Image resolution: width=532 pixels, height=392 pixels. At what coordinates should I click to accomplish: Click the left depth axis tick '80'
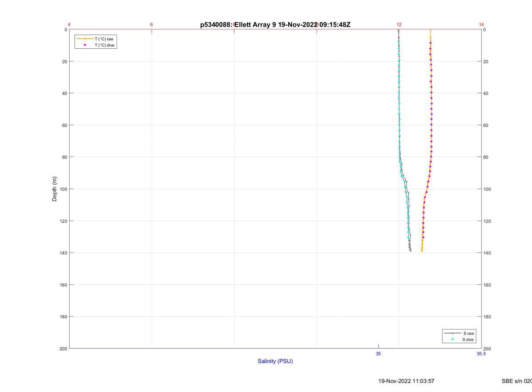point(64,157)
